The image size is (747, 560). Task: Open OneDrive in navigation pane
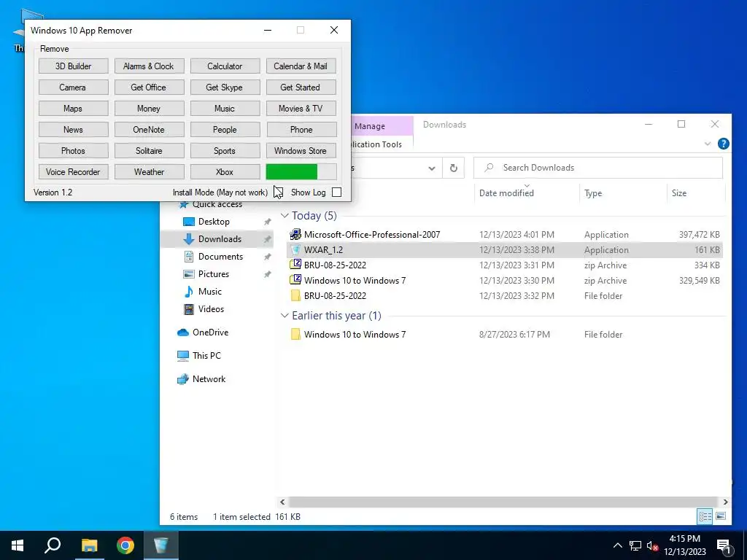[x=210, y=332]
